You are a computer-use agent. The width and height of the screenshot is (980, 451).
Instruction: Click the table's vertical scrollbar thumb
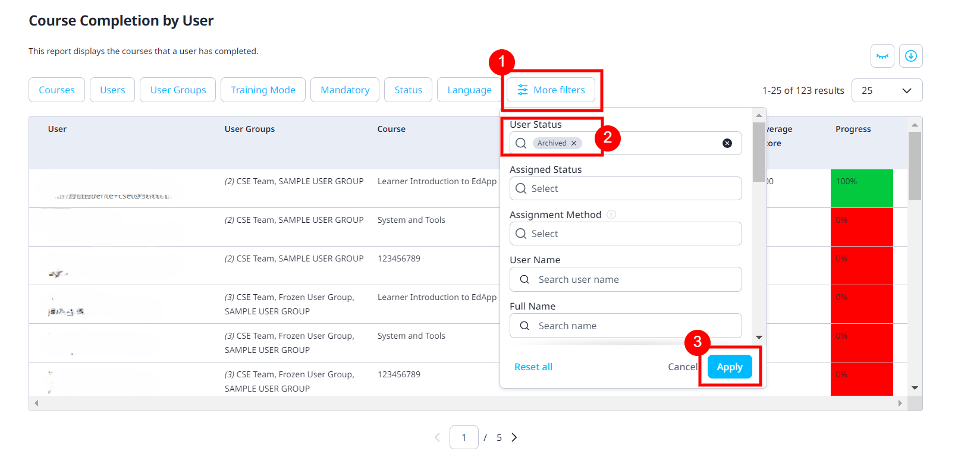pos(915,166)
